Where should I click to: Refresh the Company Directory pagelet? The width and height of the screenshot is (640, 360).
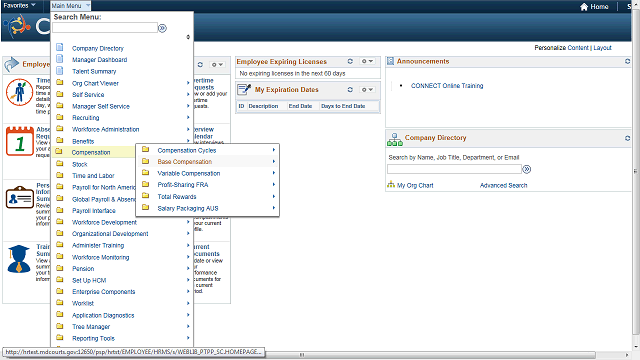pyautogui.click(x=627, y=138)
